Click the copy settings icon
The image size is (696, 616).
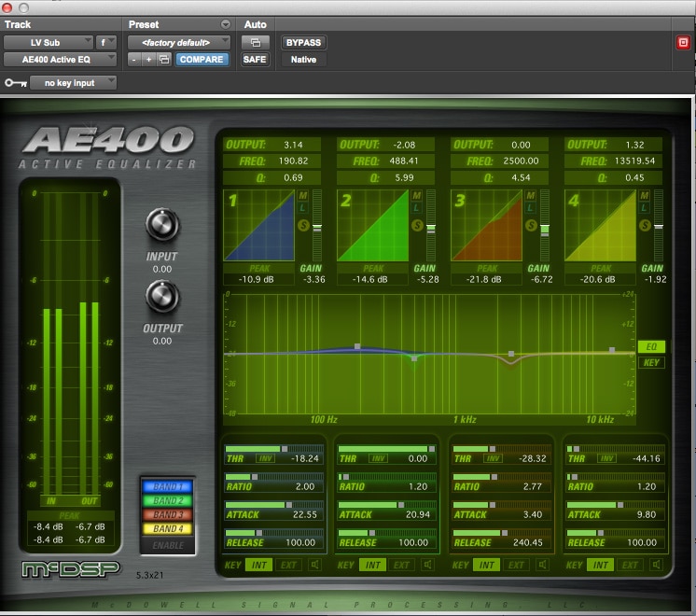(164, 59)
